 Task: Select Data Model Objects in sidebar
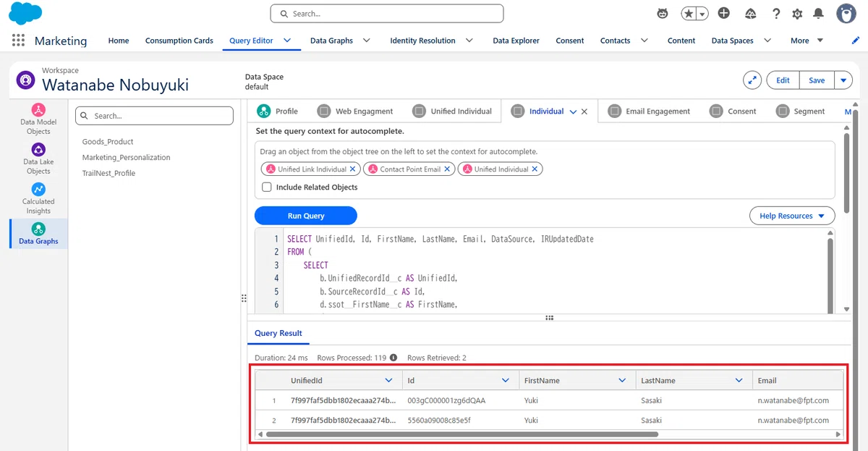38,119
